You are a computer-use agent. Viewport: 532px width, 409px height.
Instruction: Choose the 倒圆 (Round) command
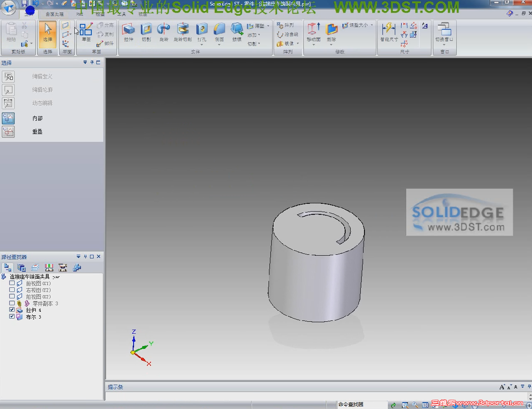click(x=219, y=32)
